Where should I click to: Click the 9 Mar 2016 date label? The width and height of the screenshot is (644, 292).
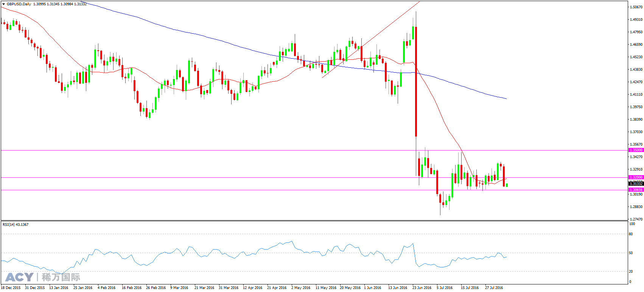[179, 288]
